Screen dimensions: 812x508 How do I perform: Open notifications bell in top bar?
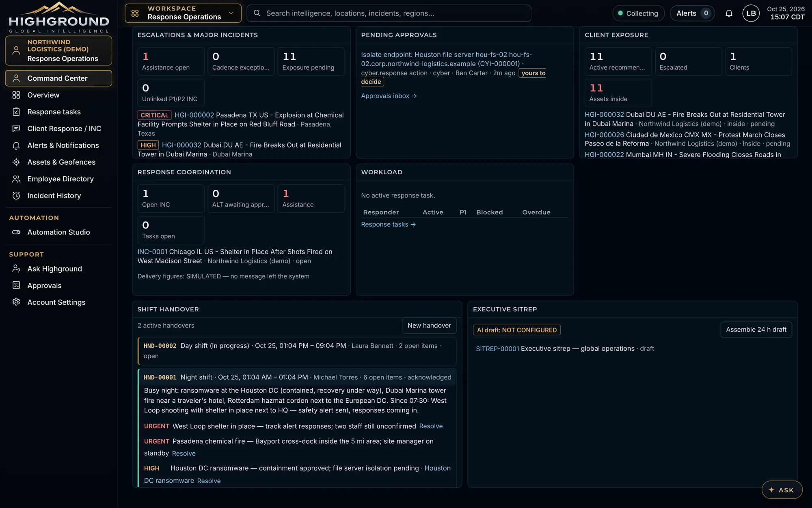pos(729,13)
